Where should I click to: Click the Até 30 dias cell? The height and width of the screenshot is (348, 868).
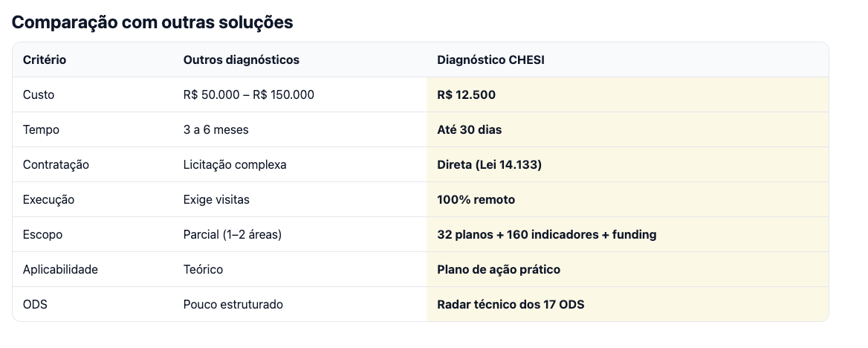click(628, 129)
